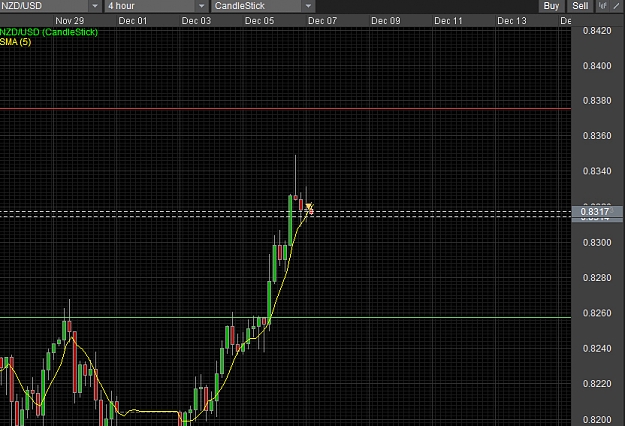Click the 0.8360 price axis label

tap(597, 136)
